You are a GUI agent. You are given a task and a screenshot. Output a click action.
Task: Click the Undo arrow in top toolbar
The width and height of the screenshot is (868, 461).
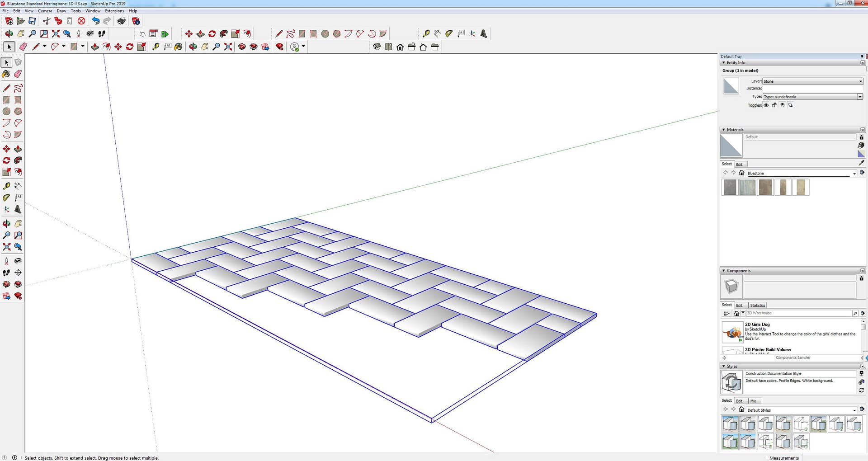(x=95, y=21)
